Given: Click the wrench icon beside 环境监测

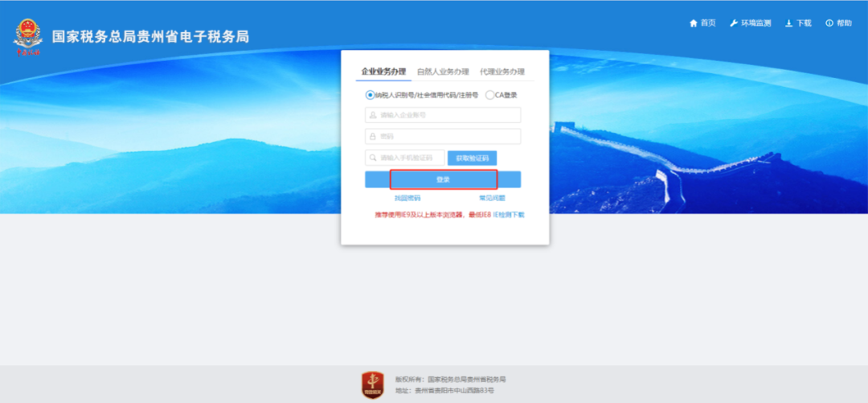Looking at the screenshot, I should coord(734,23).
